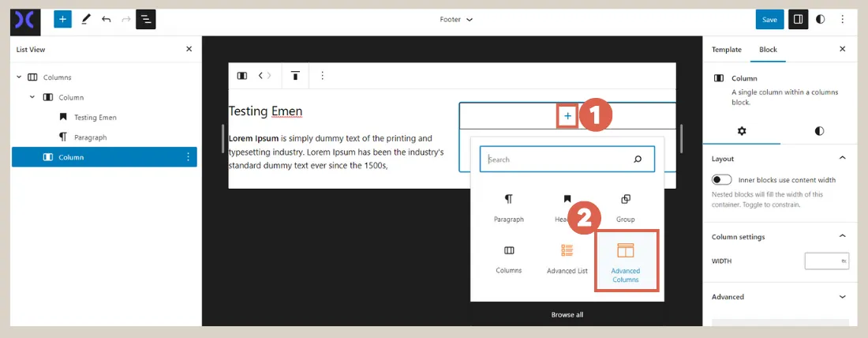Open the block styles tab
Screen dimensions: 868x338
[819, 131]
